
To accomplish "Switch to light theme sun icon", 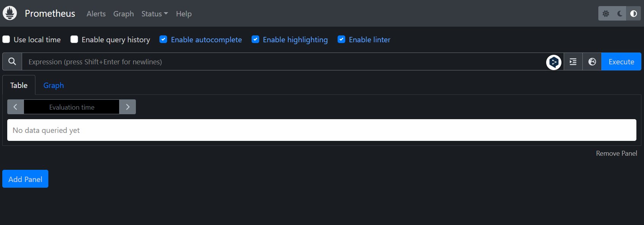I will click(606, 14).
